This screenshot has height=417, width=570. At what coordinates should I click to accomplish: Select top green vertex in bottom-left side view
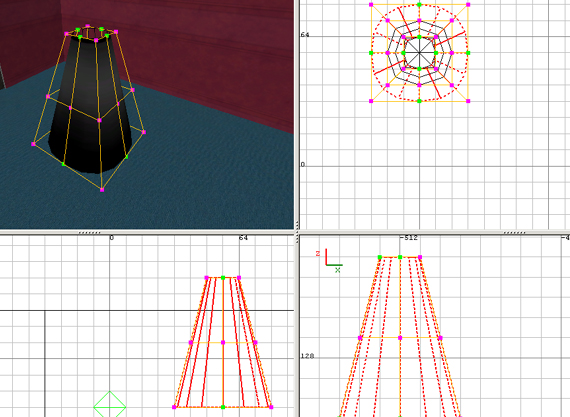pos(223,278)
